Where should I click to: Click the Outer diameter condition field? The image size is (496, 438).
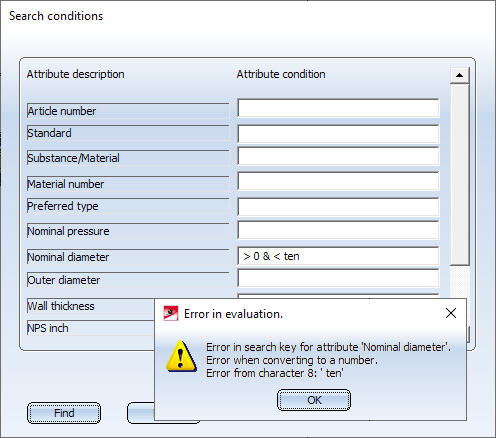[338, 278]
